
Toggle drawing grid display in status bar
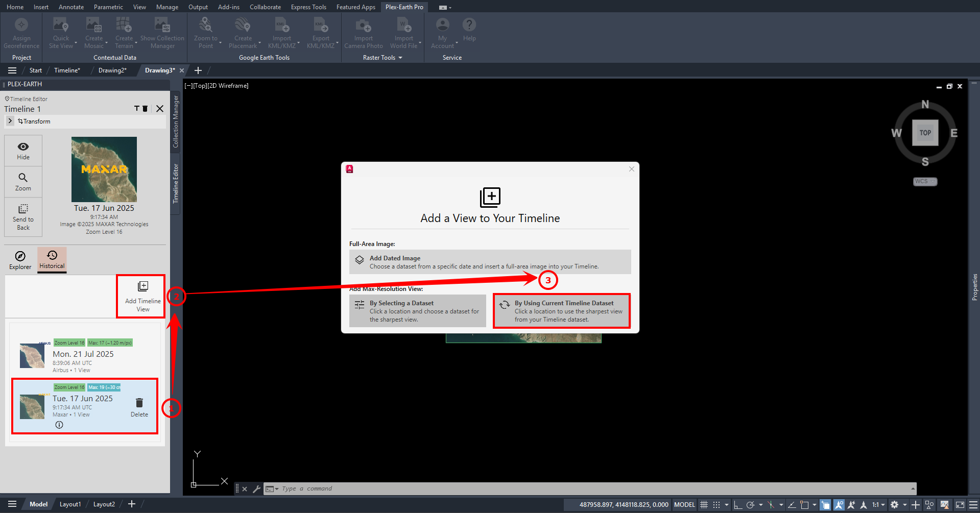(x=704, y=504)
